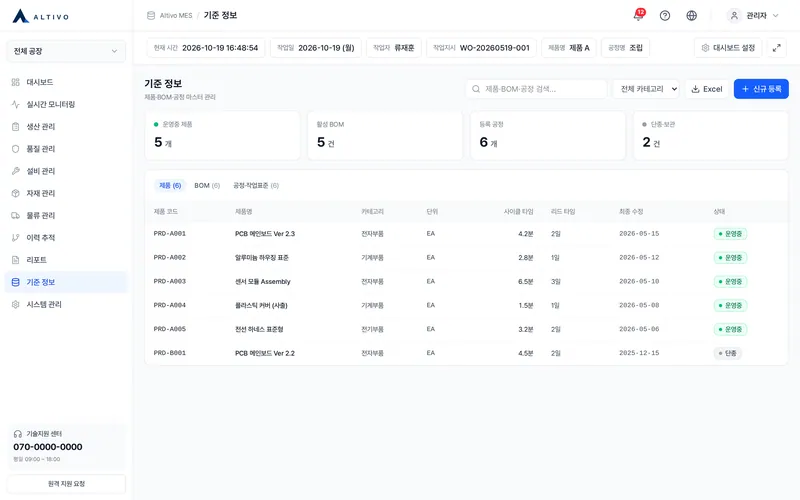Viewport: 800px width, 500px height.
Task: Click the 실시간 모니터링 pulse icon
Action: click(16, 104)
